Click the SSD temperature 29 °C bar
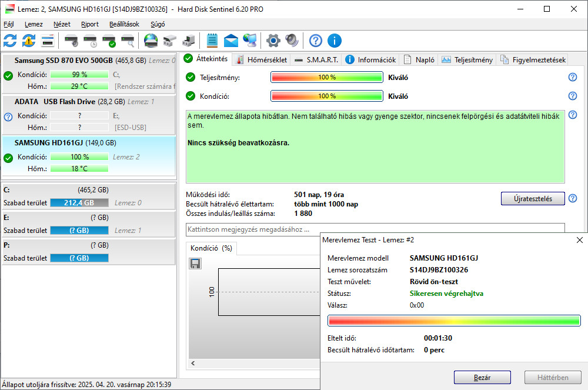The height and width of the screenshot is (390, 588). (x=79, y=86)
